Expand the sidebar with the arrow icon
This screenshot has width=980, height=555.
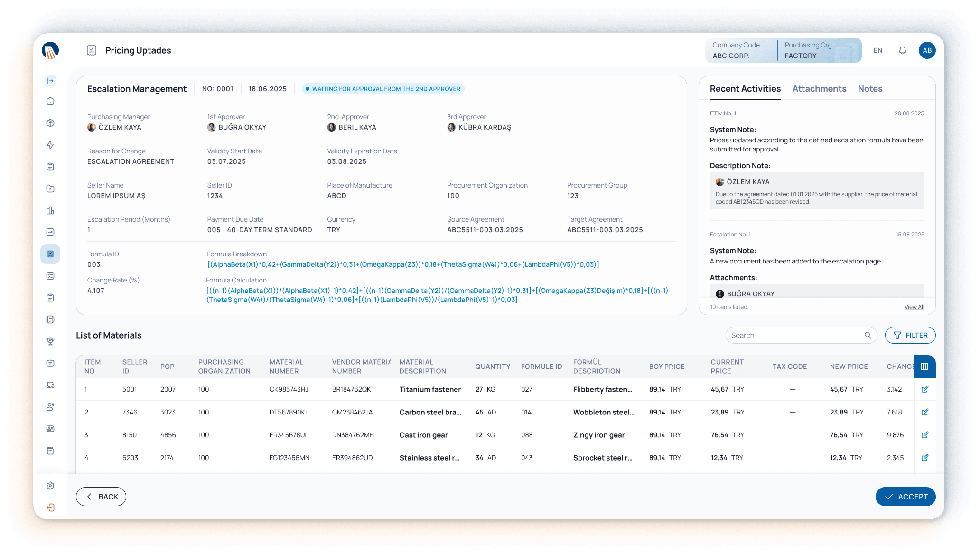coord(50,81)
